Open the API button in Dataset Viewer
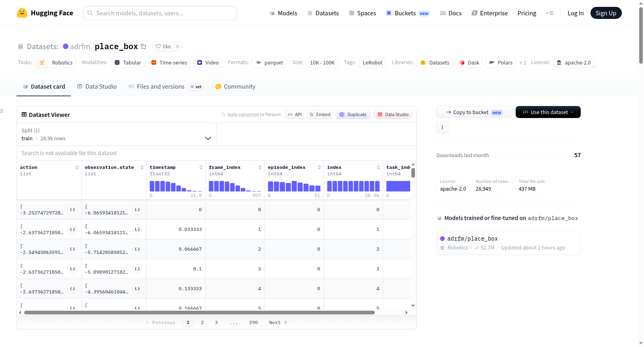 click(295, 114)
